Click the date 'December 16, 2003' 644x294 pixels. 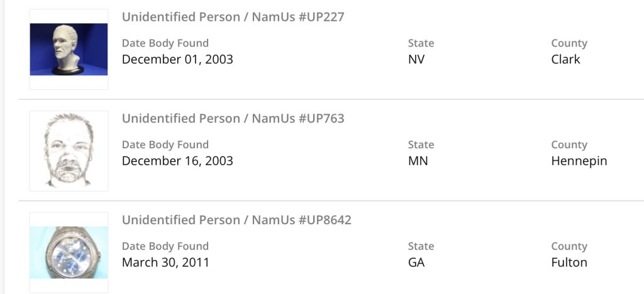coord(177,161)
